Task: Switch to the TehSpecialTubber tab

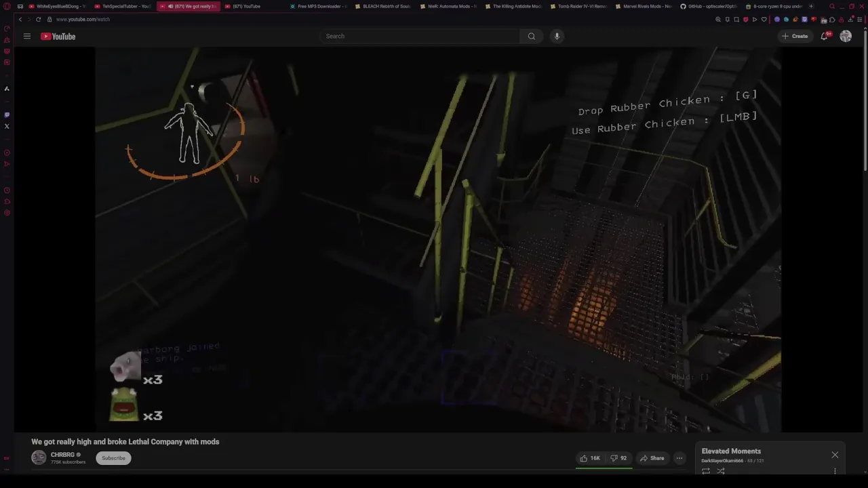Action: 122,6
